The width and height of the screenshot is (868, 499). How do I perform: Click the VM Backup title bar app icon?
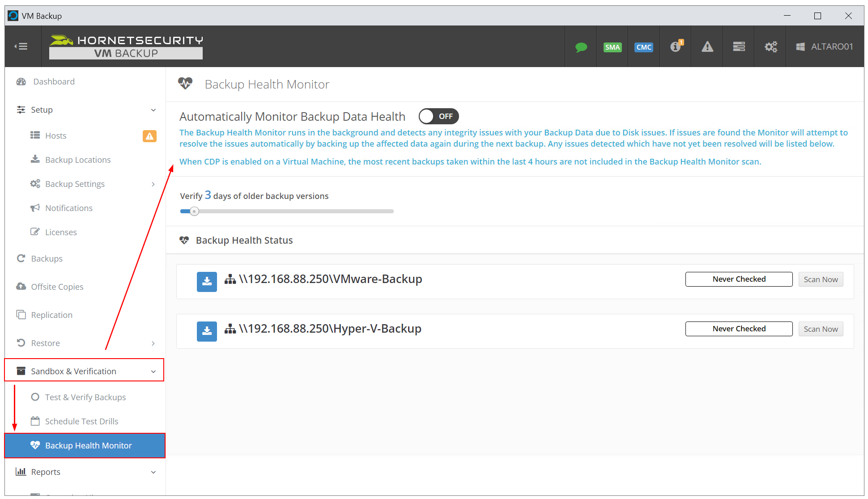[x=13, y=16]
